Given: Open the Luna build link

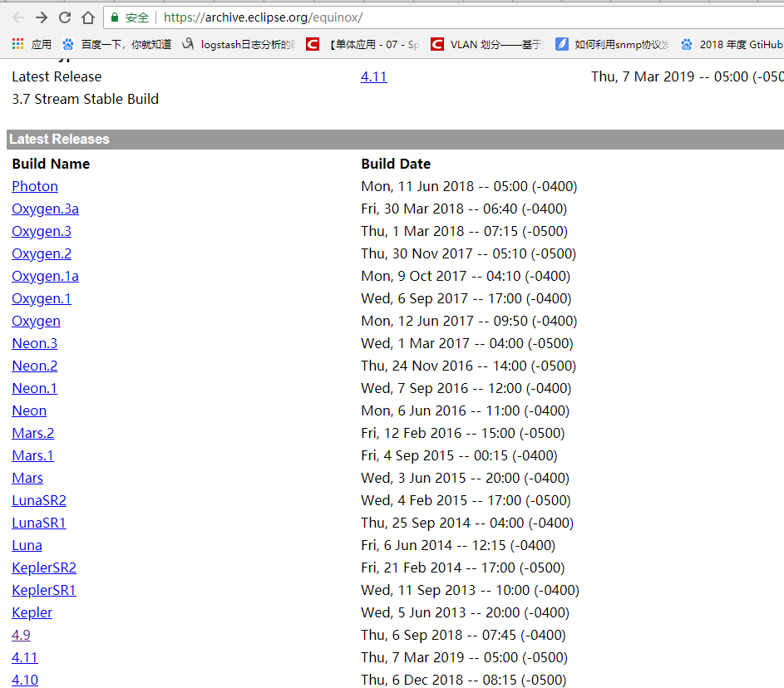Looking at the screenshot, I should click(x=27, y=546).
